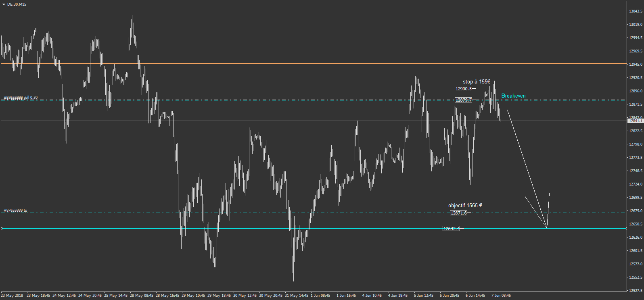Click 12748.5 on the price axis
644x300 pixels.
tap(636, 171)
